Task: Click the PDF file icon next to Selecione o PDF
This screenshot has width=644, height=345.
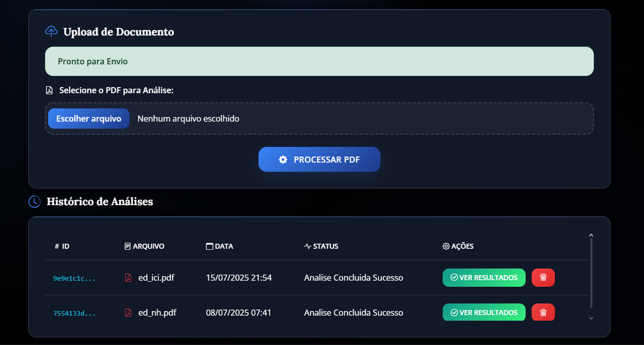Action: 49,90
